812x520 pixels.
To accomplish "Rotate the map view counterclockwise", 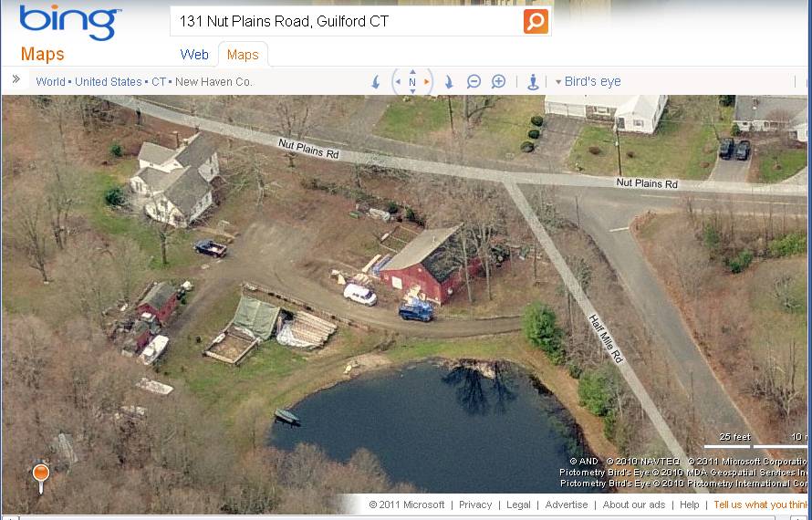I will tap(376, 82).
